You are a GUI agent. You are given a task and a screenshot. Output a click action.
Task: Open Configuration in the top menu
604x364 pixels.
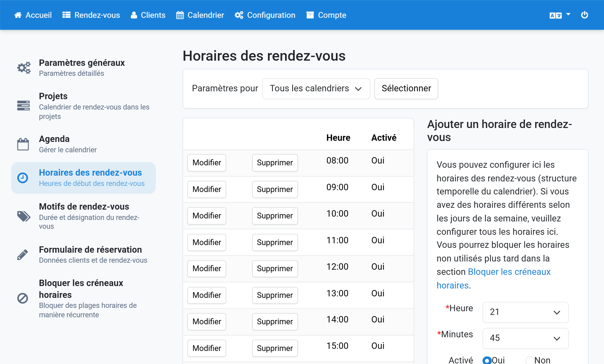(265, 15)
